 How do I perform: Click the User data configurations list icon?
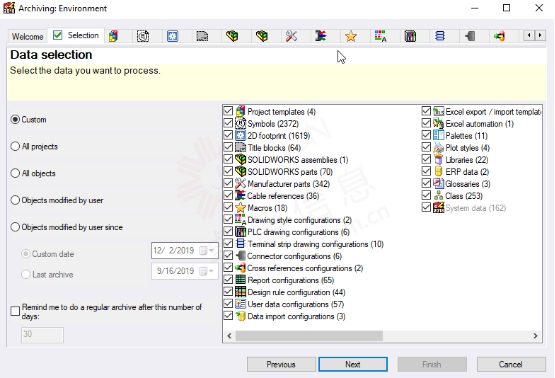[240, 304]
